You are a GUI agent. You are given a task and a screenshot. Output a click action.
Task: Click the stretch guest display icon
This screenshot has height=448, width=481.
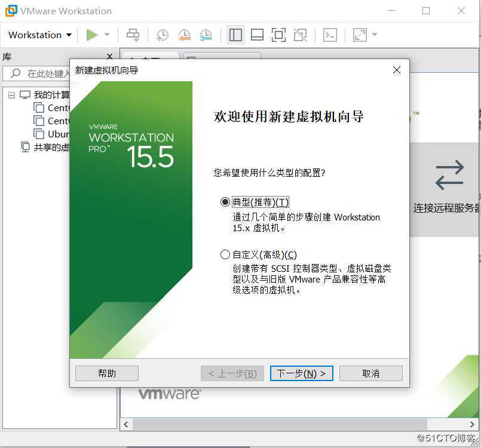tap(360, 35)
